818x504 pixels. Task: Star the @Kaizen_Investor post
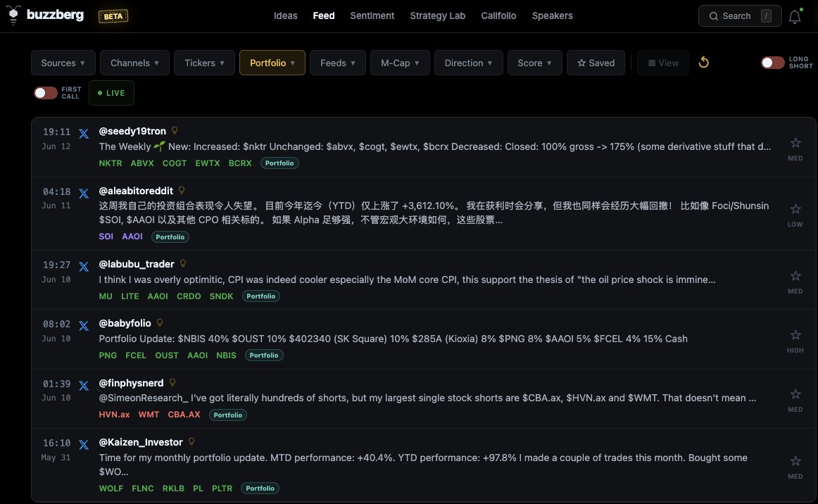tap(795, 460)
